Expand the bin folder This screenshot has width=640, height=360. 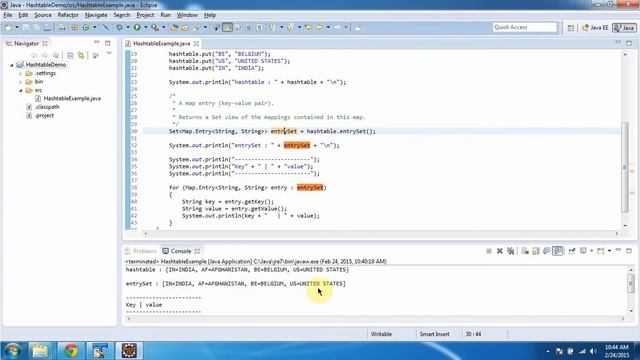[20, 82]
